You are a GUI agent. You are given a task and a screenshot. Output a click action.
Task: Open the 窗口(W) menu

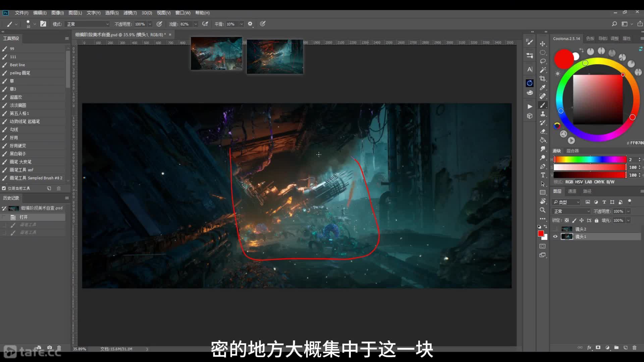point(183,13)
